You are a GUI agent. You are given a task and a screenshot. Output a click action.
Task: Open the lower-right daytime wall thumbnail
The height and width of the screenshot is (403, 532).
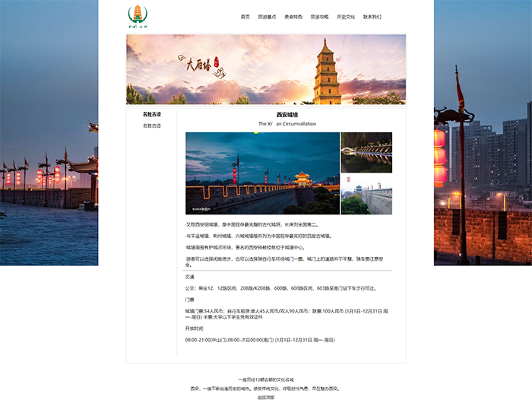click(x=366, y=195)
